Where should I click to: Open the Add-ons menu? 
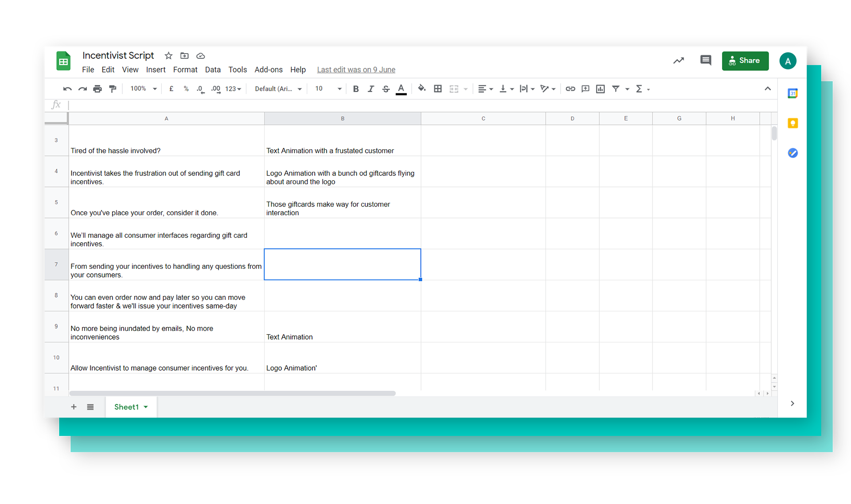coord(269,70)
